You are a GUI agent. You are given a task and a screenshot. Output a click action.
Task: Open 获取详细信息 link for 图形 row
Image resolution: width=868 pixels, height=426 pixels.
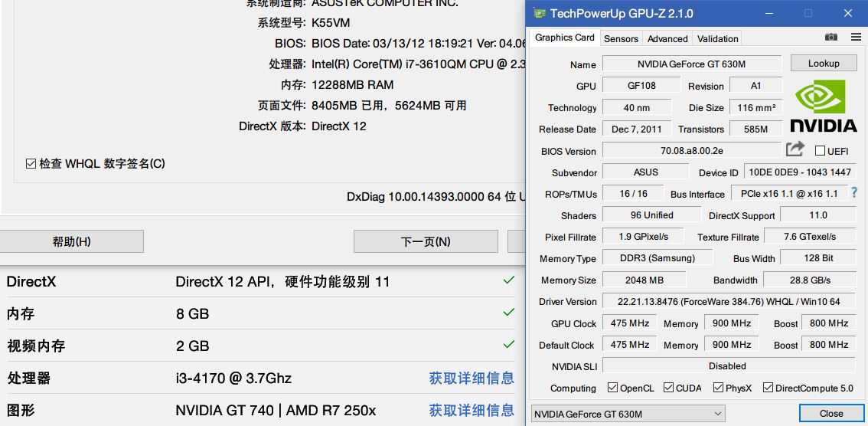[472, 411]
